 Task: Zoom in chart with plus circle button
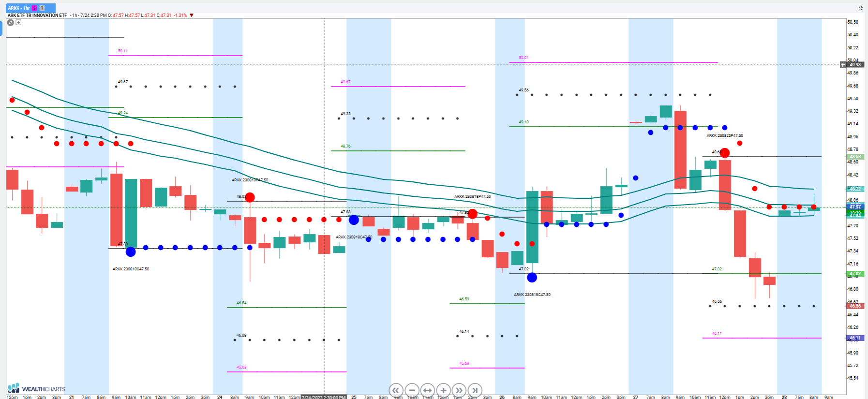pyautogui.click(x=443, y=390)
